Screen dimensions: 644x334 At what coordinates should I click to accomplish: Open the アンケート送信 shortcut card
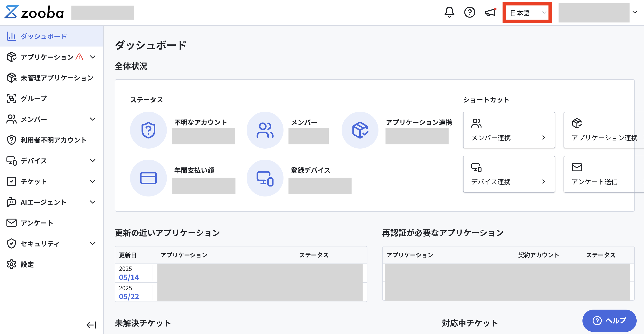click(x=604, y=174)
